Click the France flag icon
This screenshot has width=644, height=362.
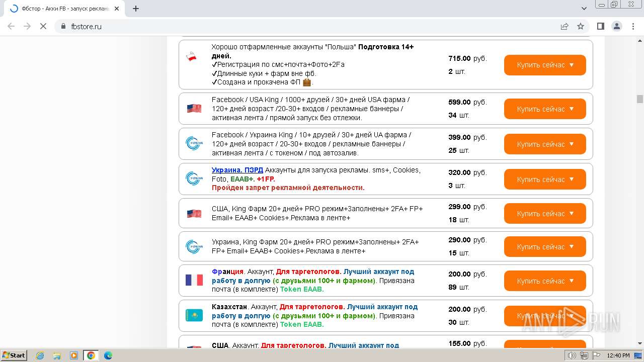pyautogui.click(x=194, y=280)
